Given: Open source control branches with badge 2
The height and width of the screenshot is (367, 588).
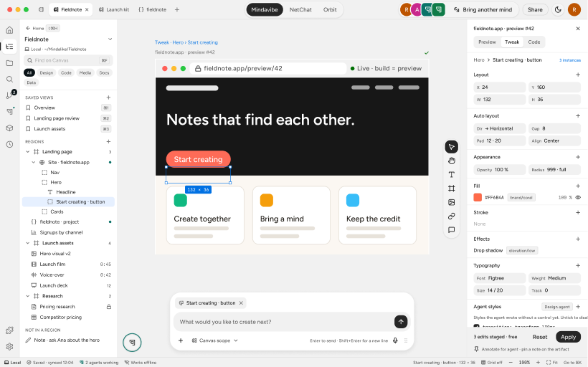Looking at the screenshot, I should click(10, 95).
